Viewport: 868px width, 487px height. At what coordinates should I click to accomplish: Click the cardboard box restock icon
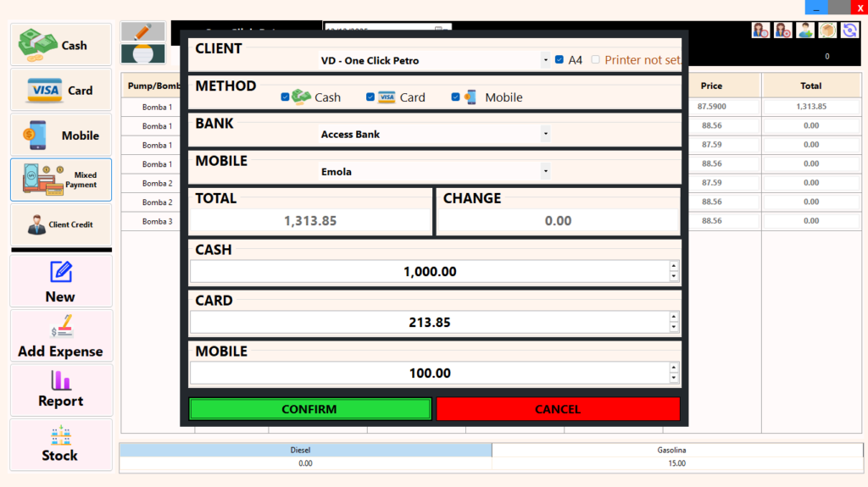click(827, 30)
